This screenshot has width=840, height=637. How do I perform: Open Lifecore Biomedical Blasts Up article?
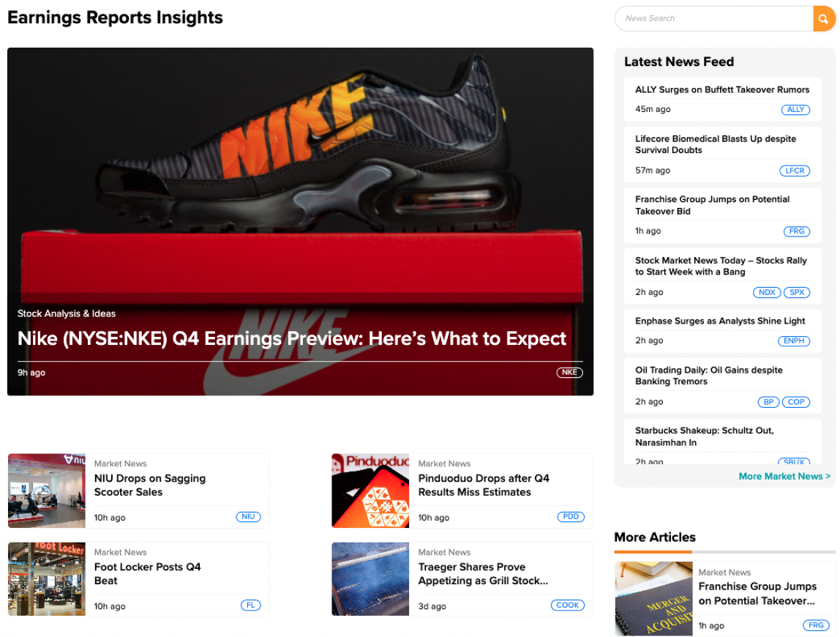point(716,144)
